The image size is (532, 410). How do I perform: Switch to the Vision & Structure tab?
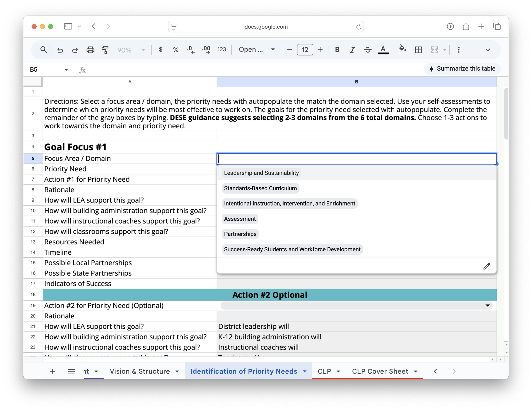point(140,371)
